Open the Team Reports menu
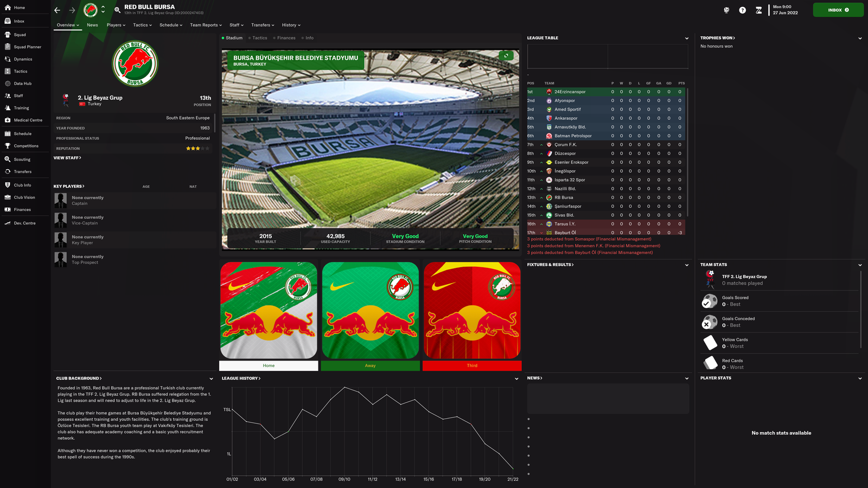Image resolution: width=868 pixels, height=488 pixels. (x=206, y=25)
